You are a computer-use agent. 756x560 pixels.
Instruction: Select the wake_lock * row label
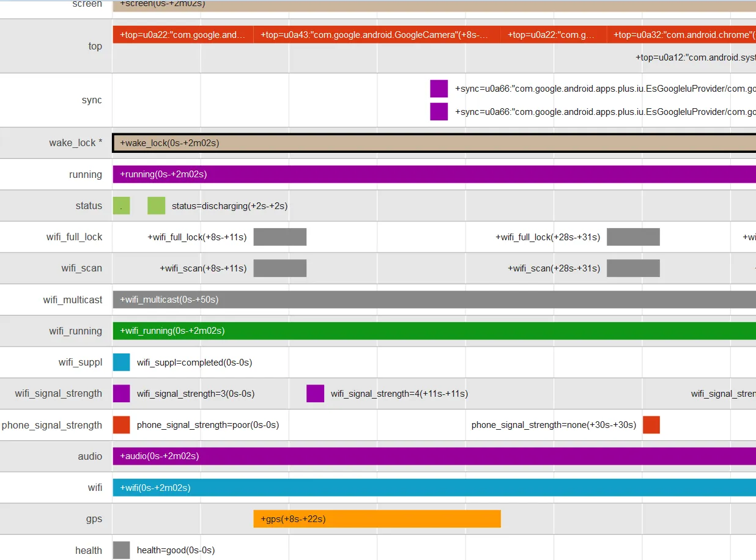click(76, 143)
